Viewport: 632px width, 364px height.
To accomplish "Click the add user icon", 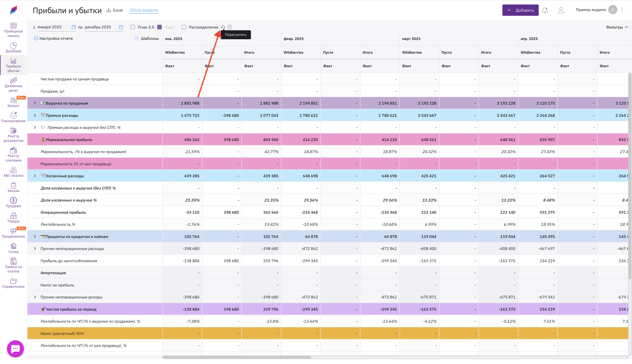I will coord(561,10).
